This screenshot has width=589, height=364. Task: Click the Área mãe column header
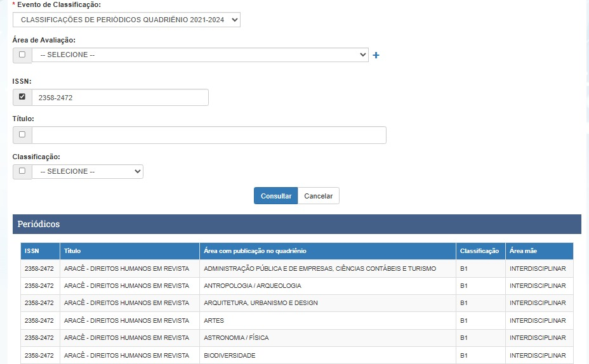[523, 251]
